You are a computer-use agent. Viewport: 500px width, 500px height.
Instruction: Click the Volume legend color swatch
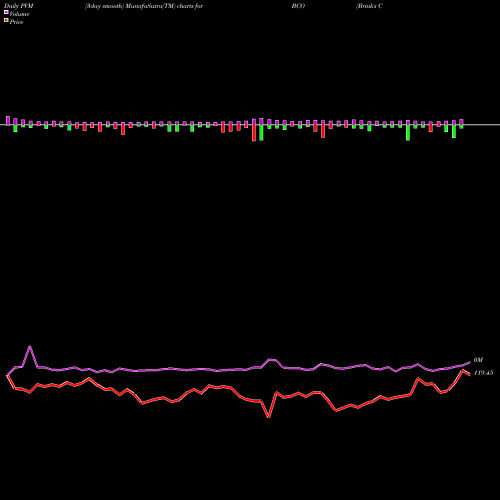point(6,13)
